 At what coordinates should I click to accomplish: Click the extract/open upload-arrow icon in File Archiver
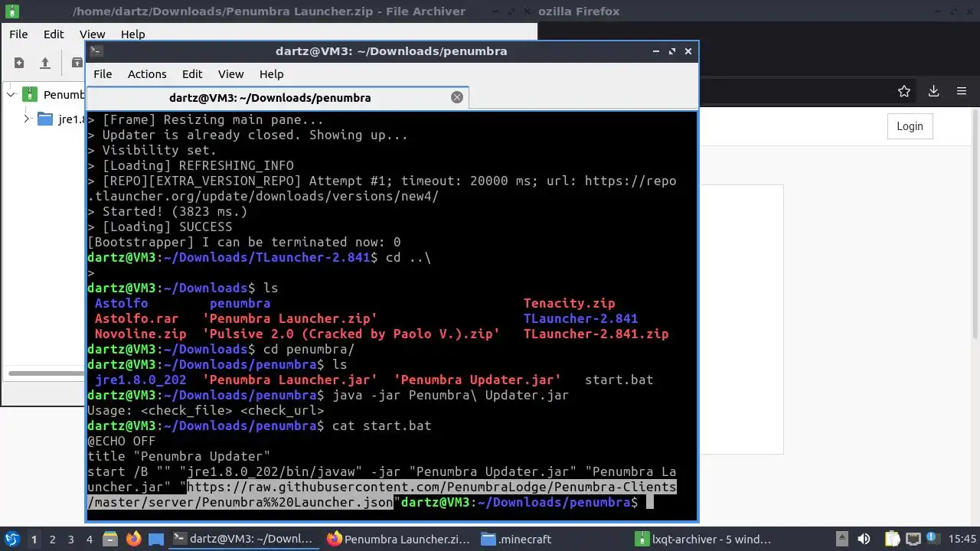point(45,63)
